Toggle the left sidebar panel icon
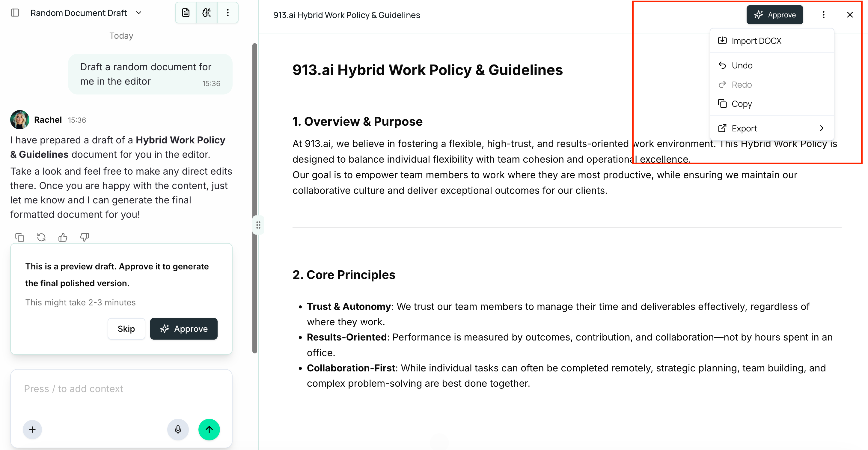Viewport: 868px width, 450px height. pos(15,13)
